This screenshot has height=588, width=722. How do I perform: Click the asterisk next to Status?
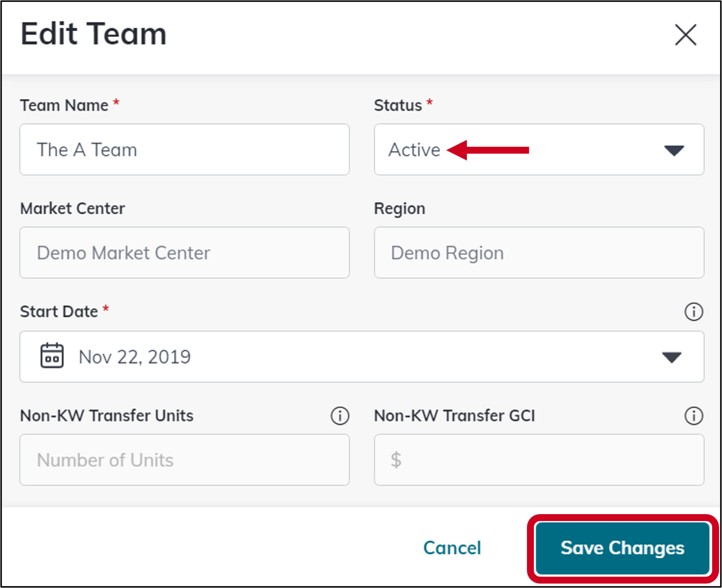[429, 102]
